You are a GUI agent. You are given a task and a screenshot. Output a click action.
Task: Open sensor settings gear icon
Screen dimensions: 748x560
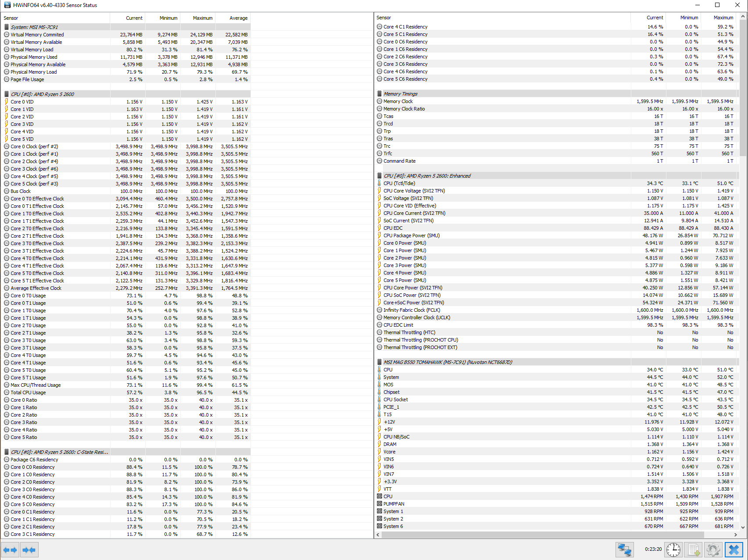click(x=713, y=549)
